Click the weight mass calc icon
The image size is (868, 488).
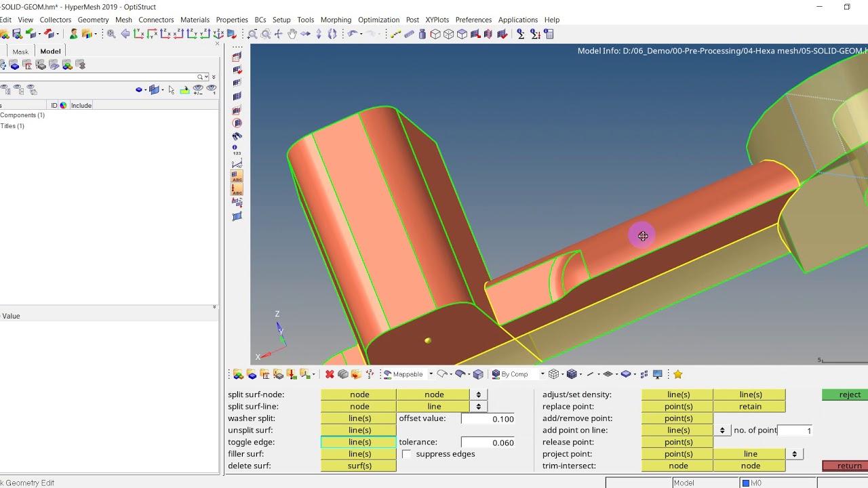pos(422,34)
